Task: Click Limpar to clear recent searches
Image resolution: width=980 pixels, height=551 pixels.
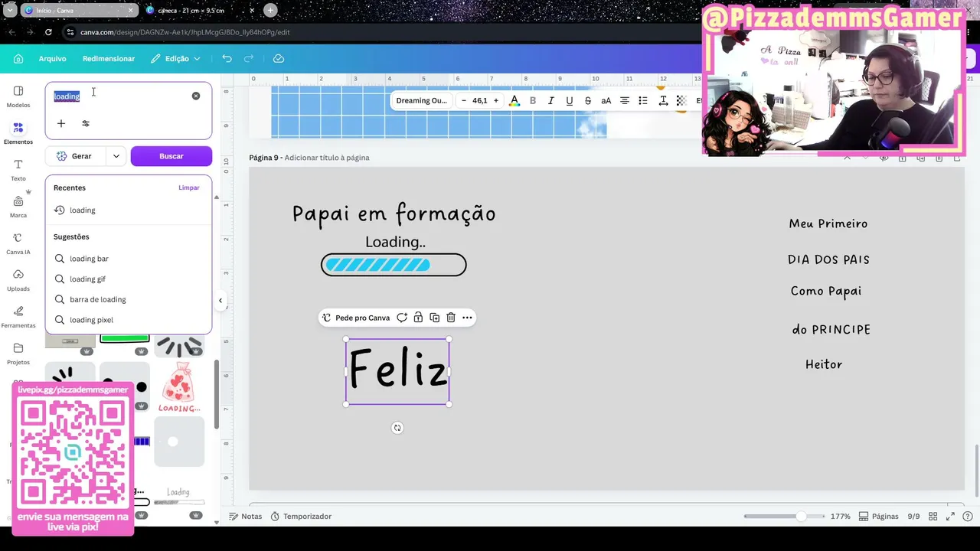Action: pyautogui.click(x=189, y=187)
